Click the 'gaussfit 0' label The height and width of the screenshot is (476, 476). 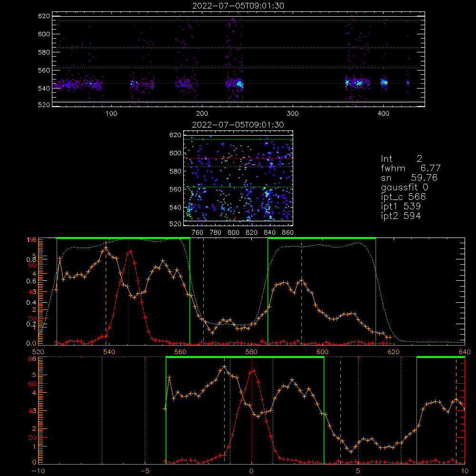point(405,187)
